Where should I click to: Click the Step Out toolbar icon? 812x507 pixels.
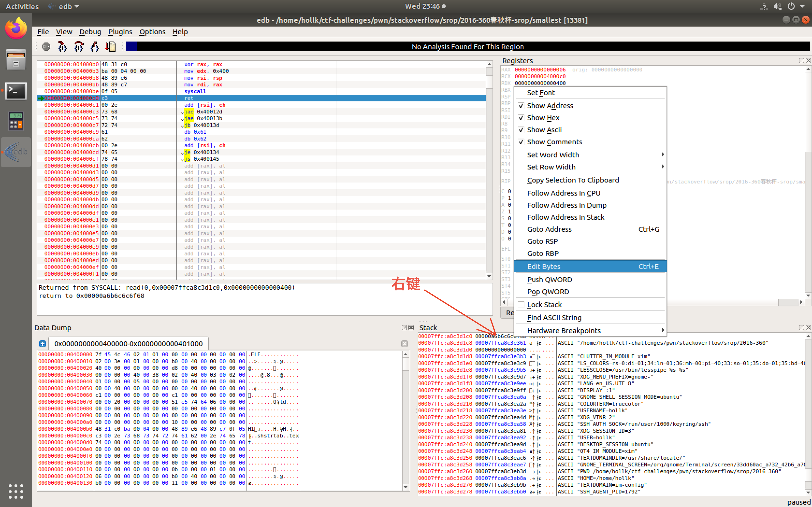(94, 47)
